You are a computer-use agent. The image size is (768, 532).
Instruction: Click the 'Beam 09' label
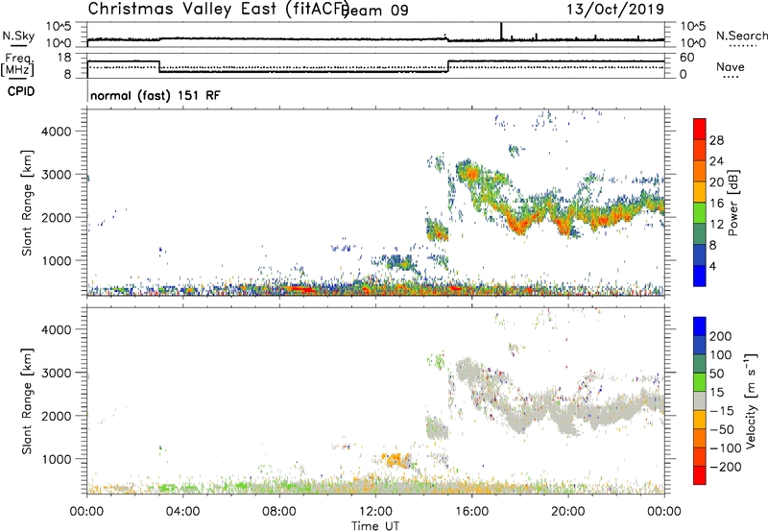(x=376, y=11)
